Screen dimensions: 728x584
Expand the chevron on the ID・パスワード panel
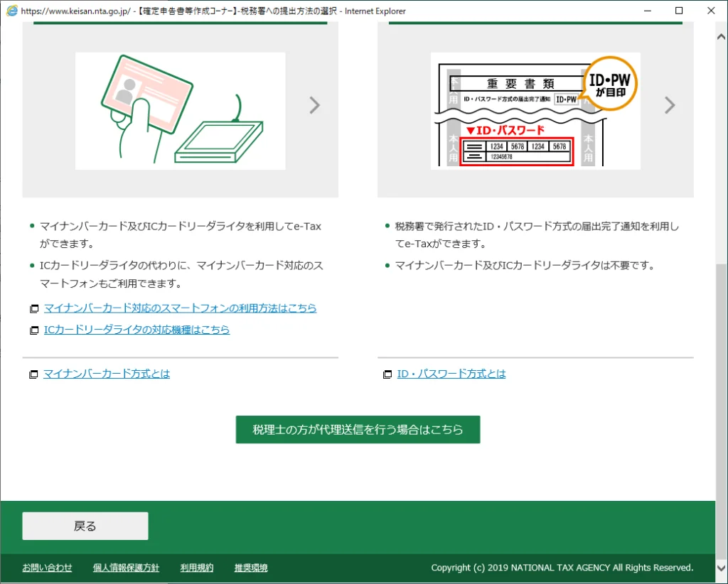pyautogui.click(x=669, y=105)
